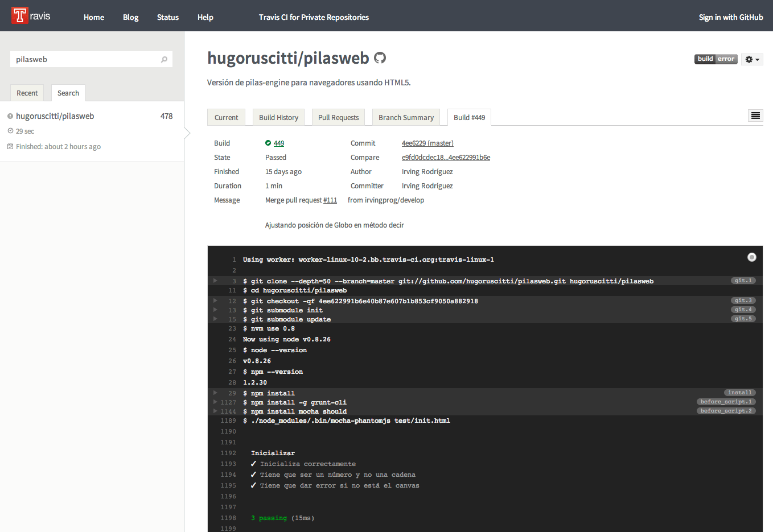Toggle the sidebar lines icon

click(x=755, y=116)
